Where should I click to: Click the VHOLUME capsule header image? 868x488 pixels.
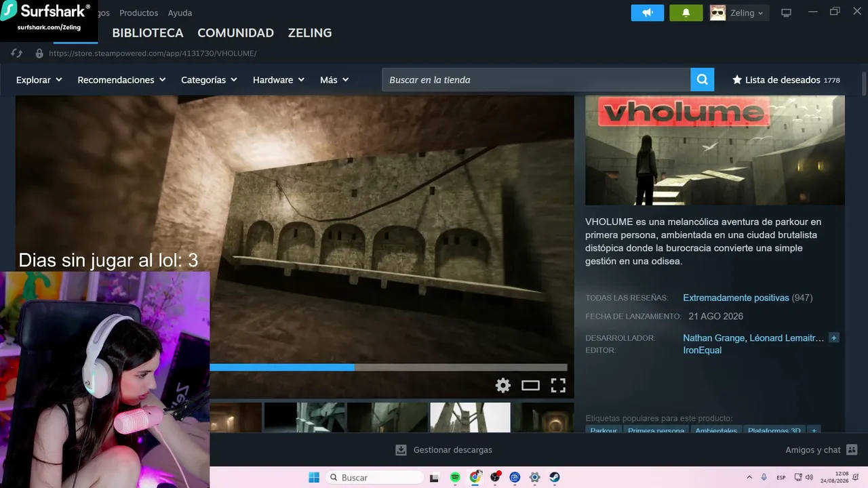(x=715, y=150)
